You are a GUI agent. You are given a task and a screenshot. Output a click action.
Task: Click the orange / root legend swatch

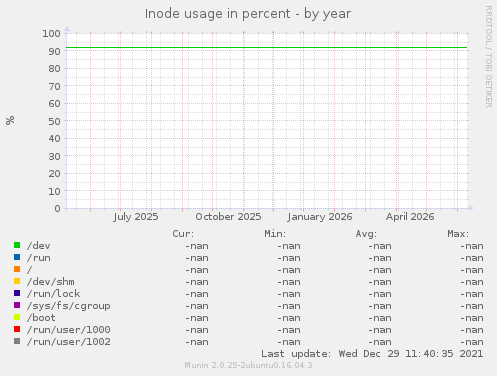tap(17, 269)
